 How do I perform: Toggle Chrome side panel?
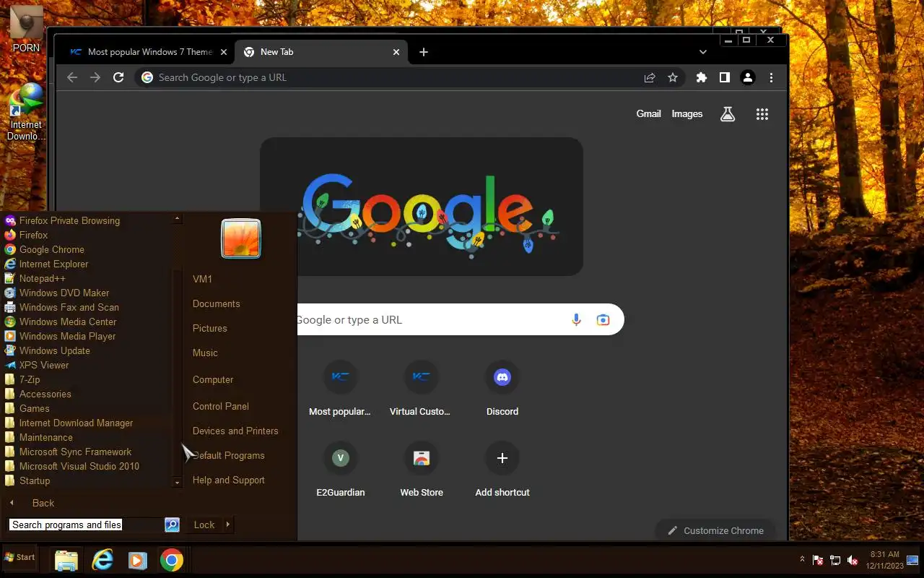tap(724, 77)
